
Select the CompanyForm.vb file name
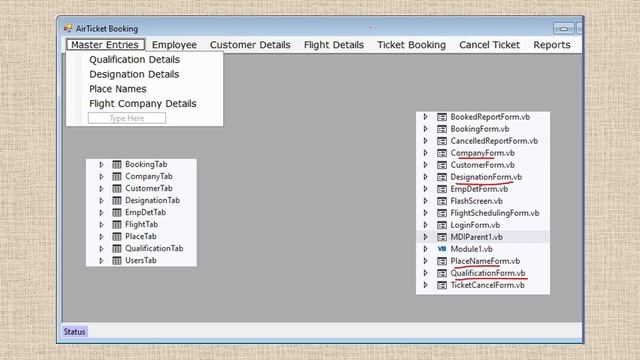click(x=482, y=153)
